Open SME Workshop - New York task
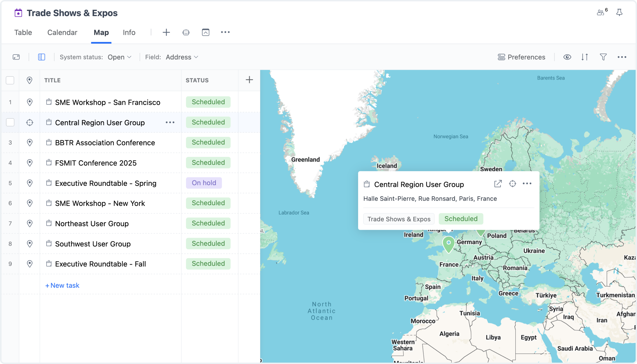Viewport: 637px width, 364px height. click(x=100, y=203)
